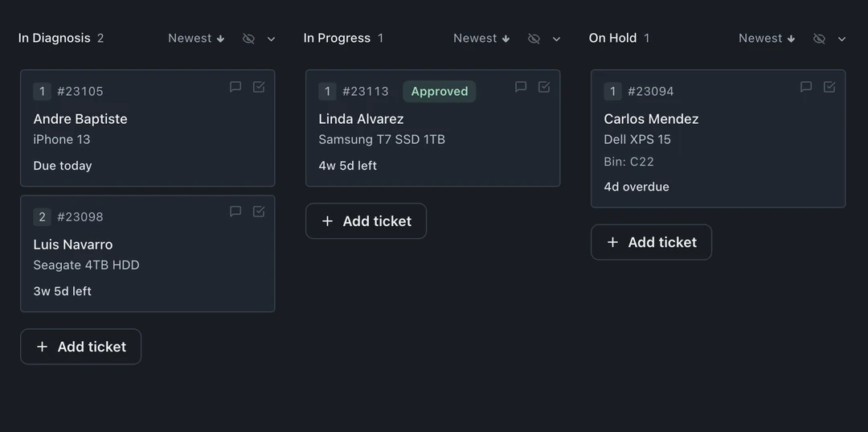Open comments on ticket #23105

point(235,87)
